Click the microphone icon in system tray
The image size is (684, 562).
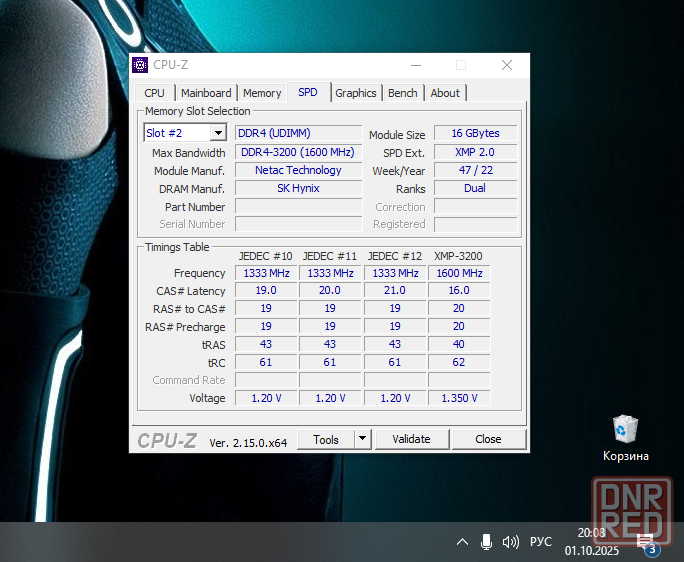pyautogui.click(x=486, y=541)
